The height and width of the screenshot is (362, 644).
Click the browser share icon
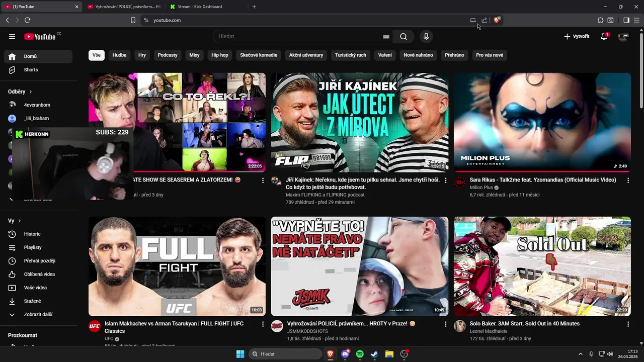pyautogui.click(x=484, y=20)
